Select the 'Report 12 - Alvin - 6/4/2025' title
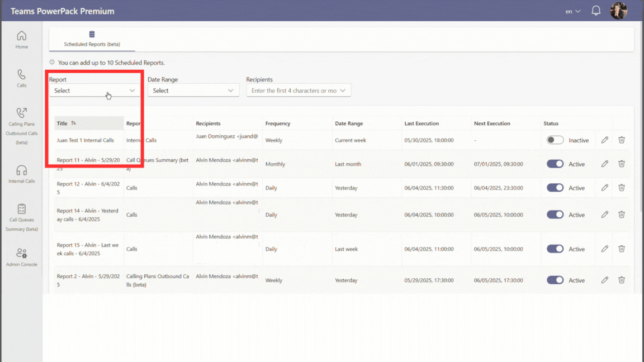 [x=88, y=188]
